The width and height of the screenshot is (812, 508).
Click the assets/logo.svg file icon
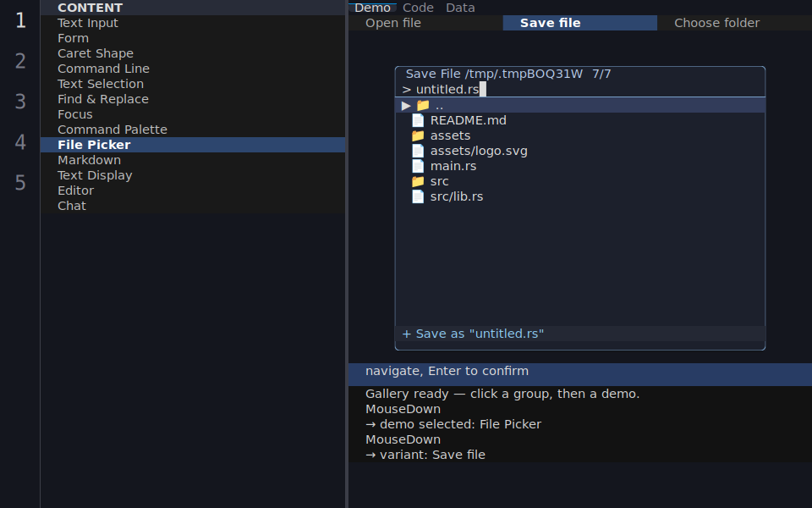pyautogui.click(x=418, y=151)
